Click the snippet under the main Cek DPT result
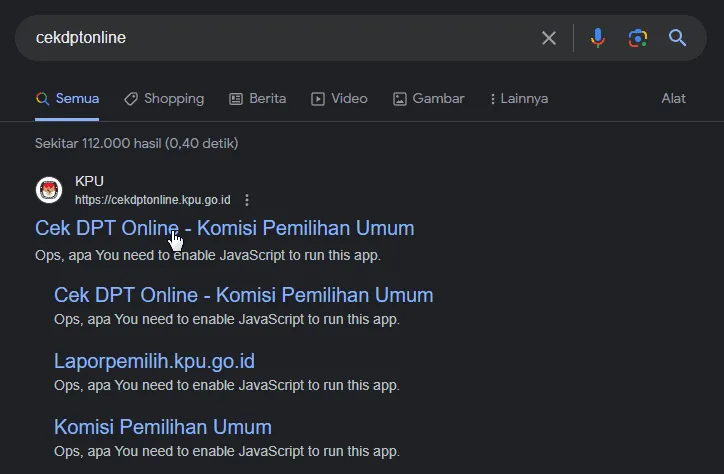Viewport: 724px width, 474px height. (x=208, y=255)
